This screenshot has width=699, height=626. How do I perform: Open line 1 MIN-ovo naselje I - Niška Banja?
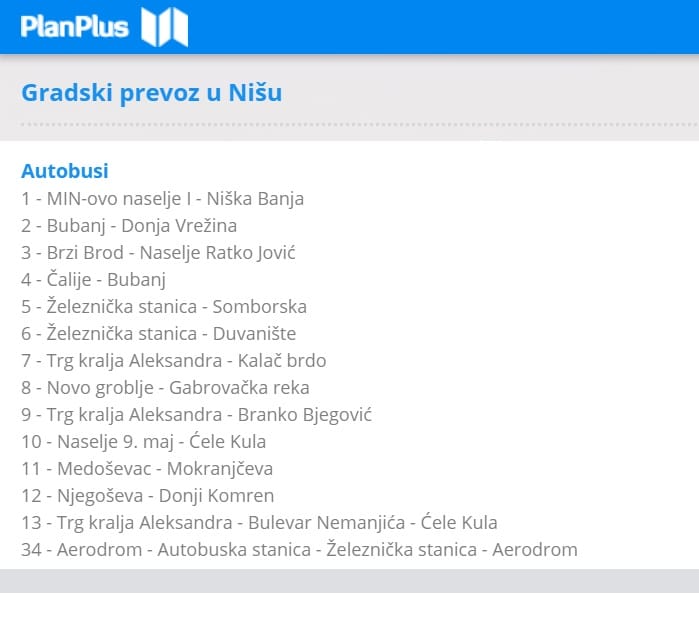pyautogui.click(x=162, y=198)
